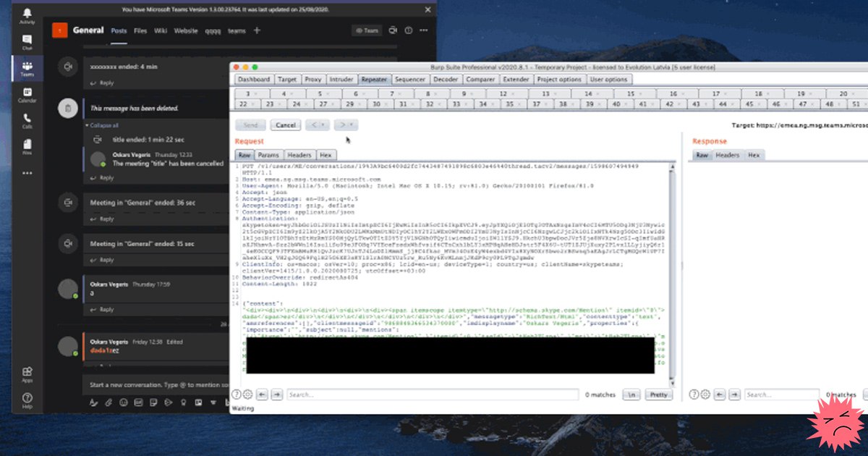The height and width of the screenshot is (456, 868).
Task: Show more apps ellipsis in Teams sidebar
Action: [27, 174]
